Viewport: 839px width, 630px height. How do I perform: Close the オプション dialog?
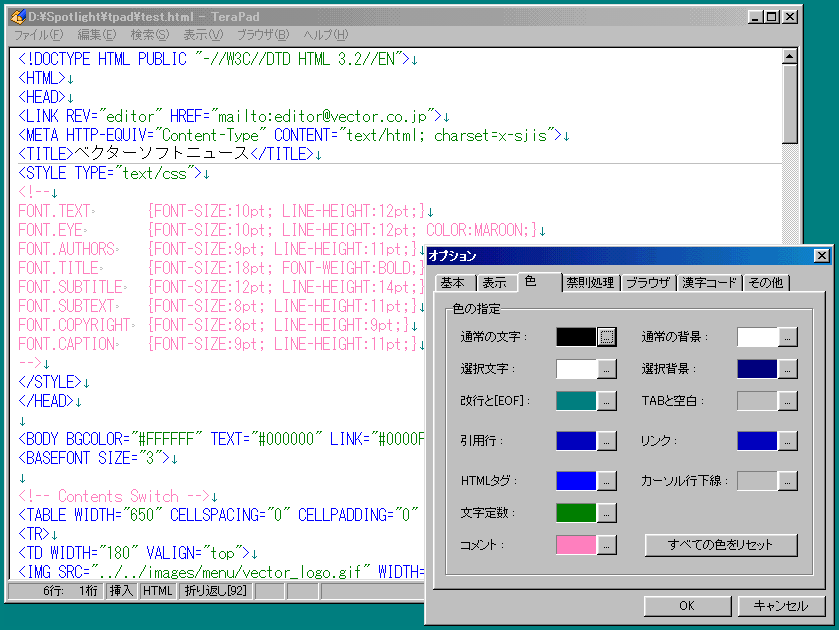click(821, 256)
